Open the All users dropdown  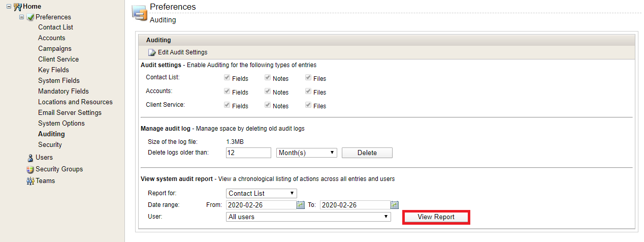[308, 217]
